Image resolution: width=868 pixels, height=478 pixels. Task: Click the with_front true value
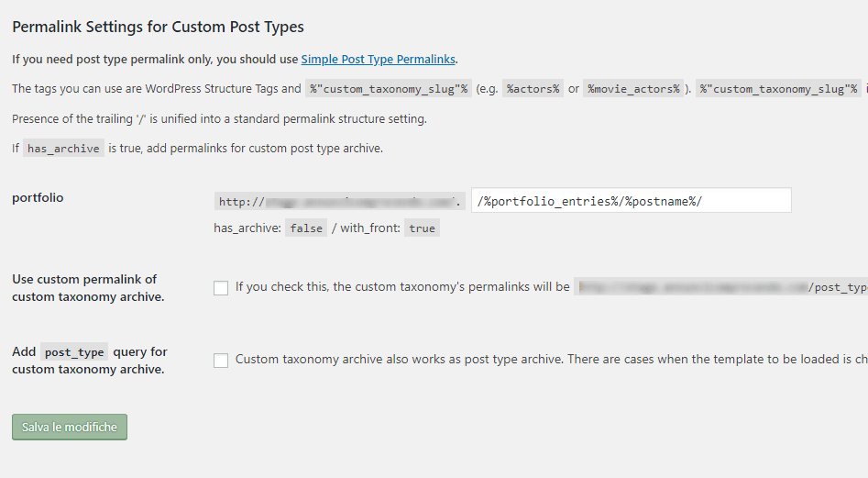tap(422, 228)
